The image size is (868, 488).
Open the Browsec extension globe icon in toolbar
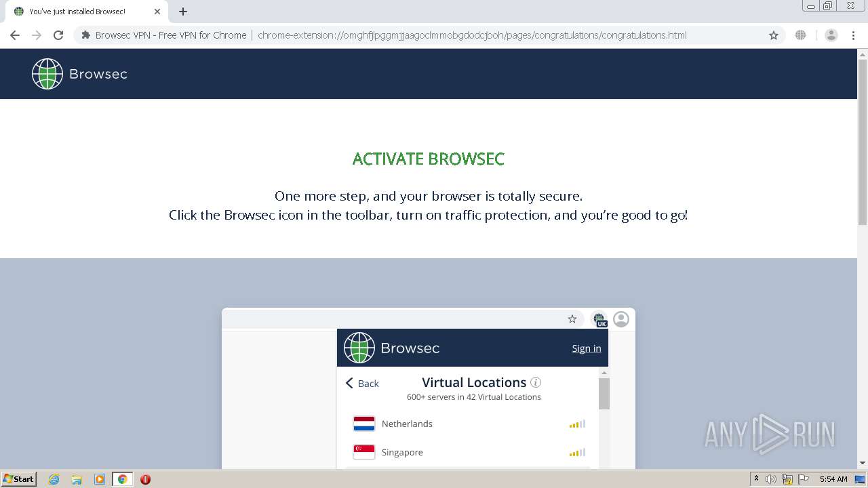tap(801, 35)
